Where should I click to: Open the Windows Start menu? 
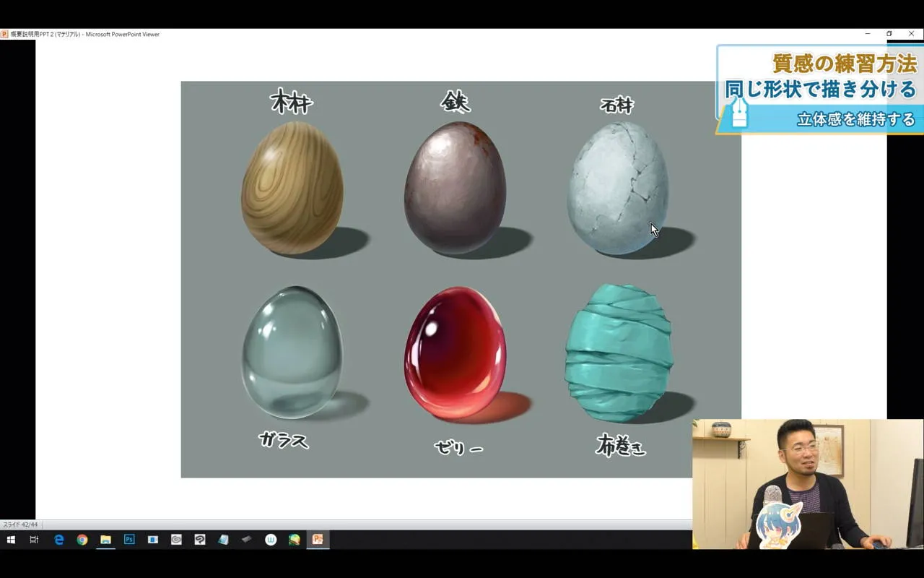click(x=11, y=540)
